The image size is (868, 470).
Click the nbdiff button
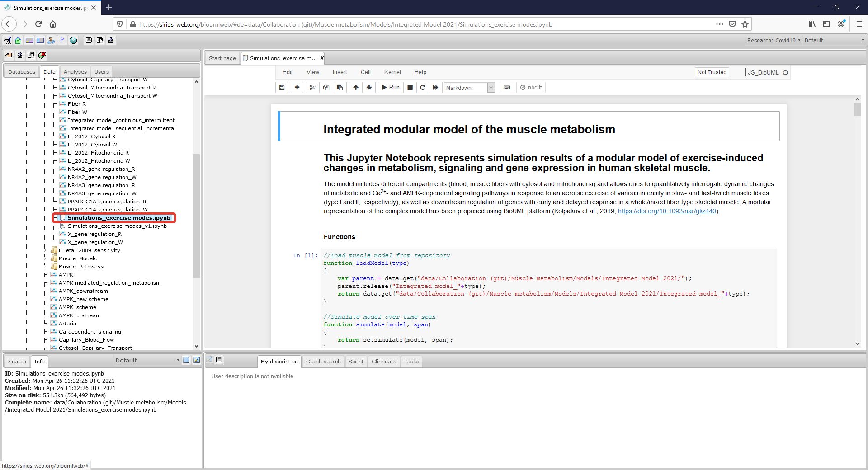coord(531,88)
